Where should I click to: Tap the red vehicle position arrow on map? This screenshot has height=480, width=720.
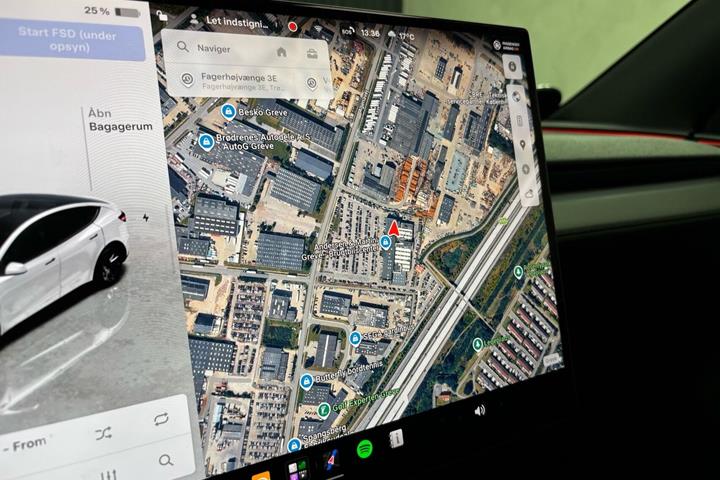pyautogui.click(x=394, y=228)
